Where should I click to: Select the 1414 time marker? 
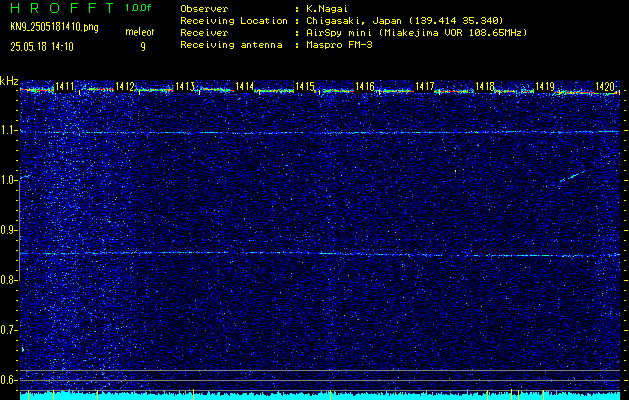(244, 86)
